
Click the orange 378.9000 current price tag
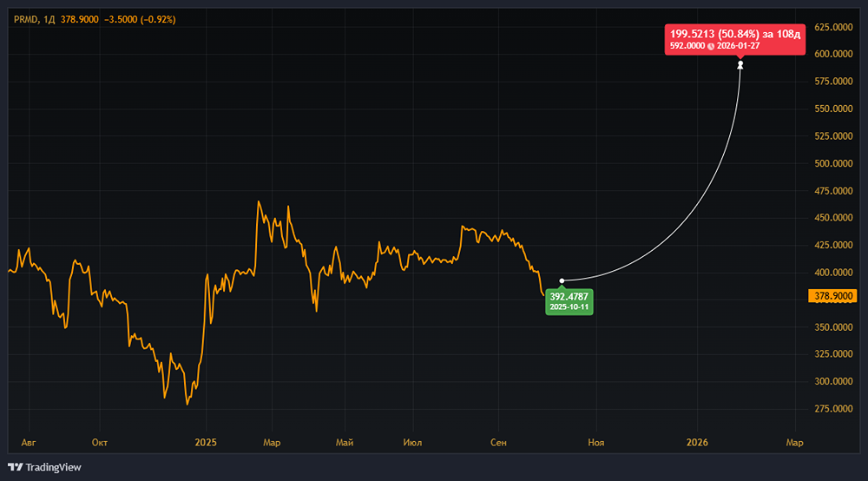click(832, 296)
